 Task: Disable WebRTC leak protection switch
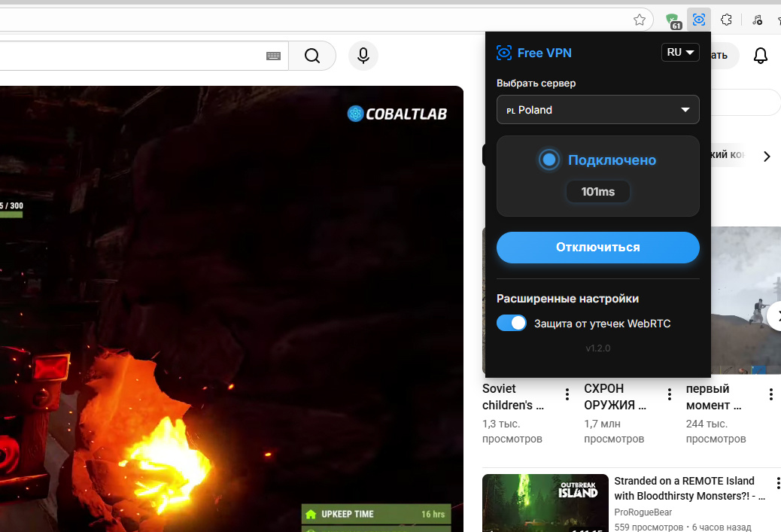[x=512, y=324]
